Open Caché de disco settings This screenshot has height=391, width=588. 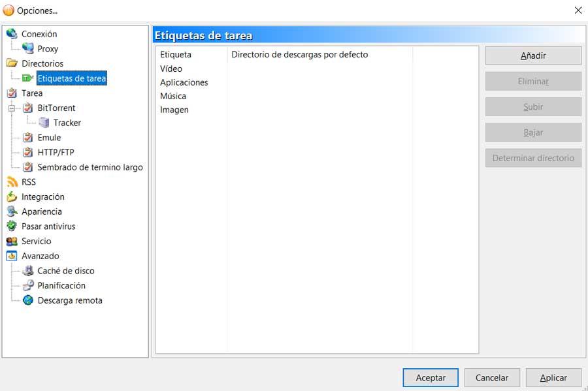click(65, 271)
